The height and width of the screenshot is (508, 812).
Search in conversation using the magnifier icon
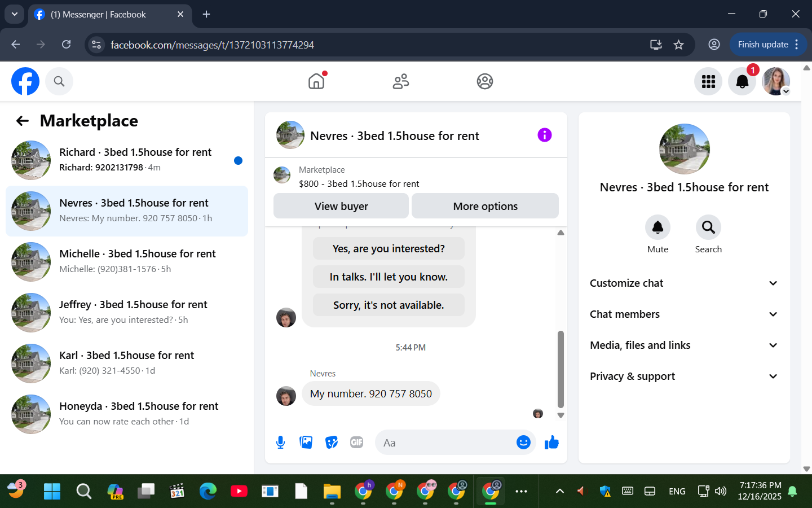pos(708,227)
